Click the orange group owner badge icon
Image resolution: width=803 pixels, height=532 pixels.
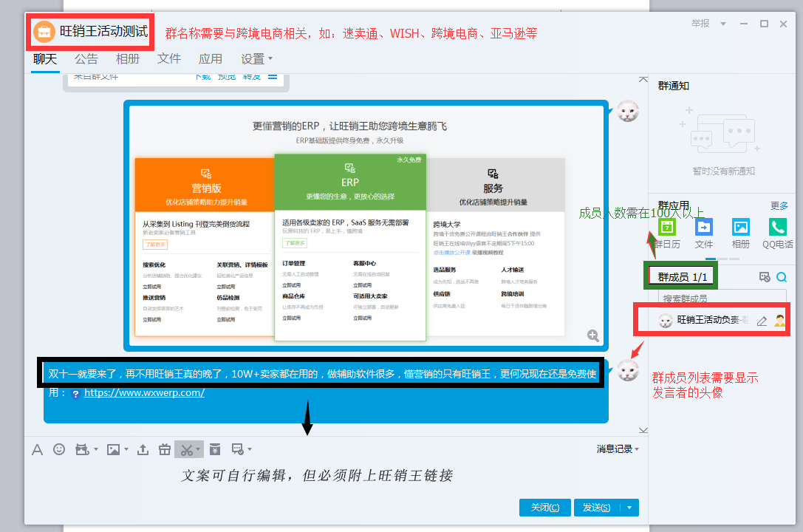(x=779, y=321)
